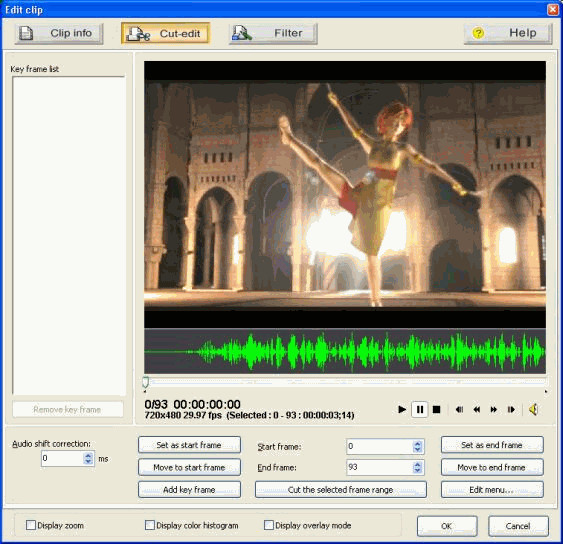Click the Add key frame button

(x=189, y=489)
